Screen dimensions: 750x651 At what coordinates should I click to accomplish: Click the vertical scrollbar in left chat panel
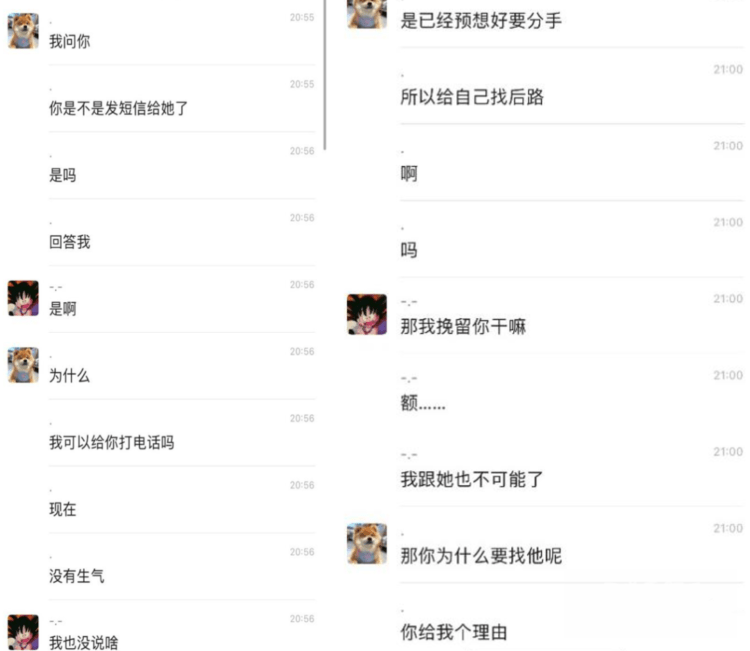[325, 75]
